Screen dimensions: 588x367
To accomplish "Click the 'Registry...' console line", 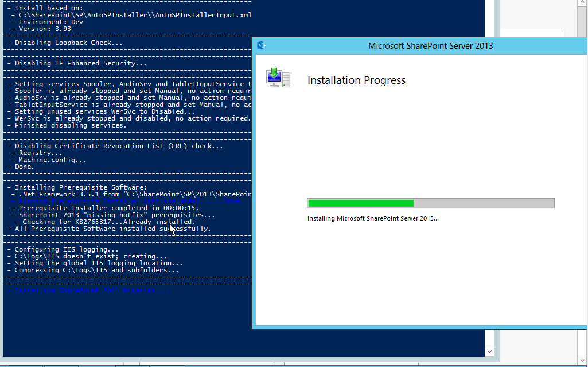I will [x=37, y=153].
